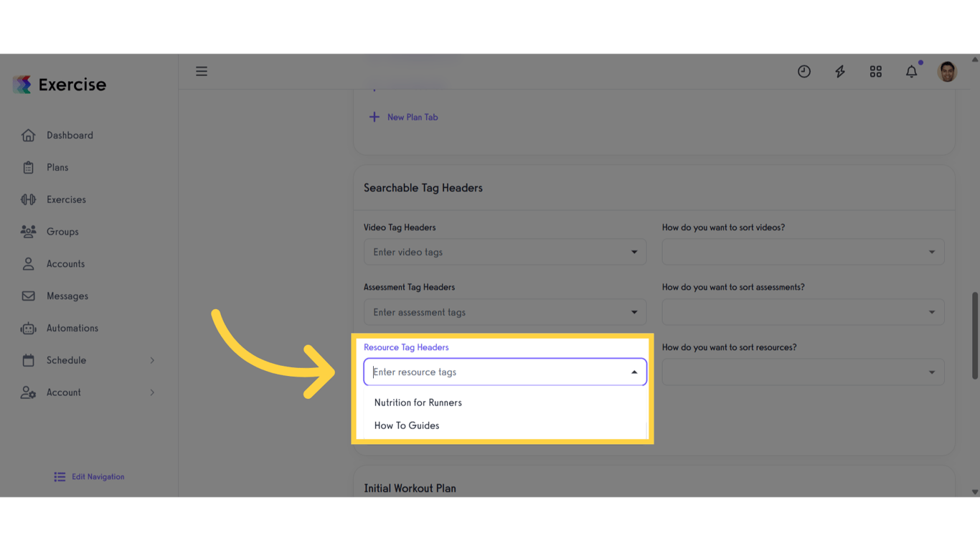Viewport: 980px width, 551px height.
Task: Expand the Schedule section chevron
Action: [x=152, y=360]
